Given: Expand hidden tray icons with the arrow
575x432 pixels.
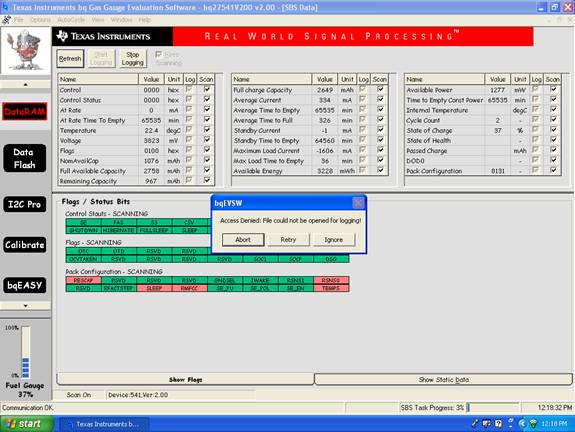Looking at the screenshot, I should tap(522, 424).
